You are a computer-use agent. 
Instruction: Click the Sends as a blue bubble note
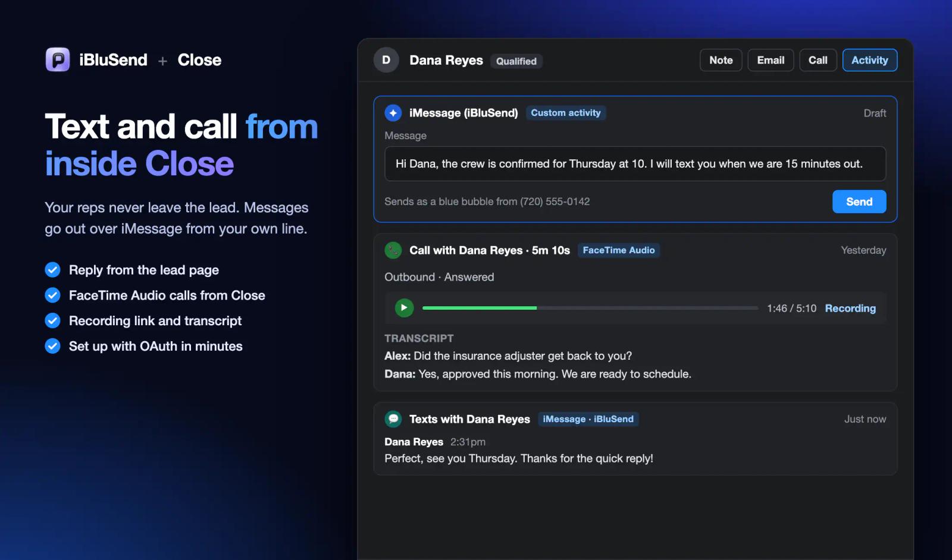487,202
